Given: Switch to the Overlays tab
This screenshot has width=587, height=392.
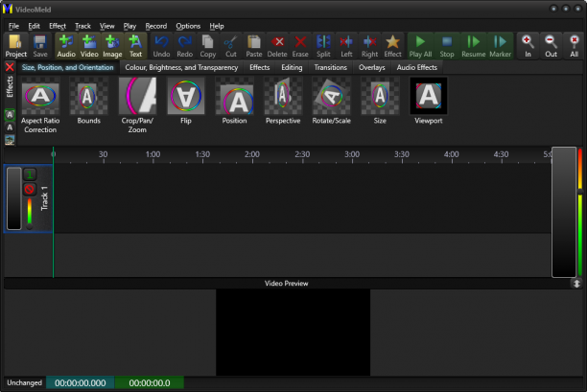Looking at the screenshot, I should point(372,67).
